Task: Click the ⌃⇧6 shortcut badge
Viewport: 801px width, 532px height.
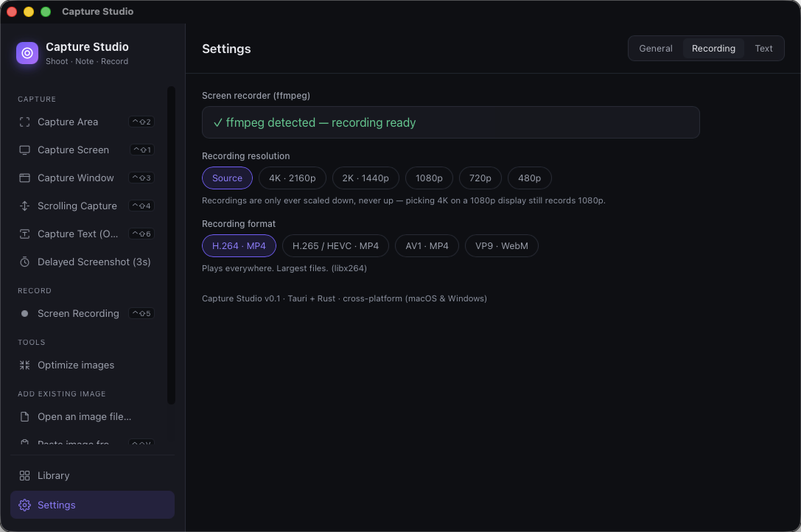Action: click(141, 234)
